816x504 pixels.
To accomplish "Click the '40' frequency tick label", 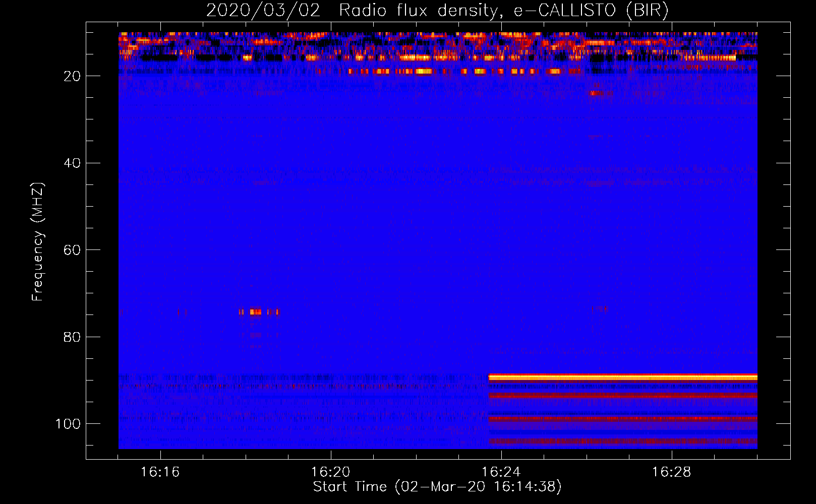I will coord(72,163).
